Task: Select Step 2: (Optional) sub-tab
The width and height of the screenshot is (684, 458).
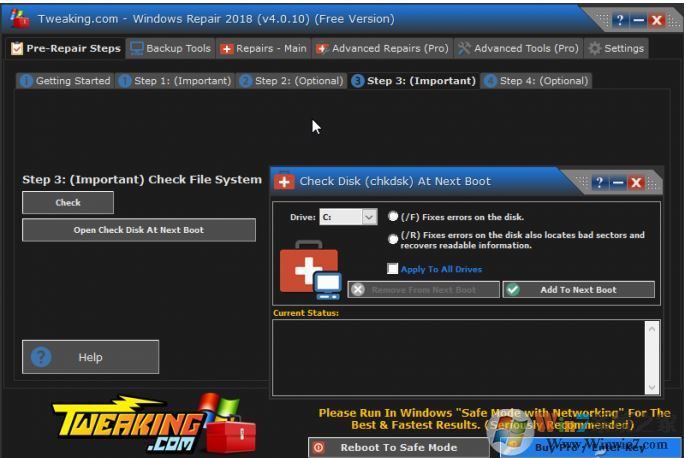Action: tap(291, 81)
